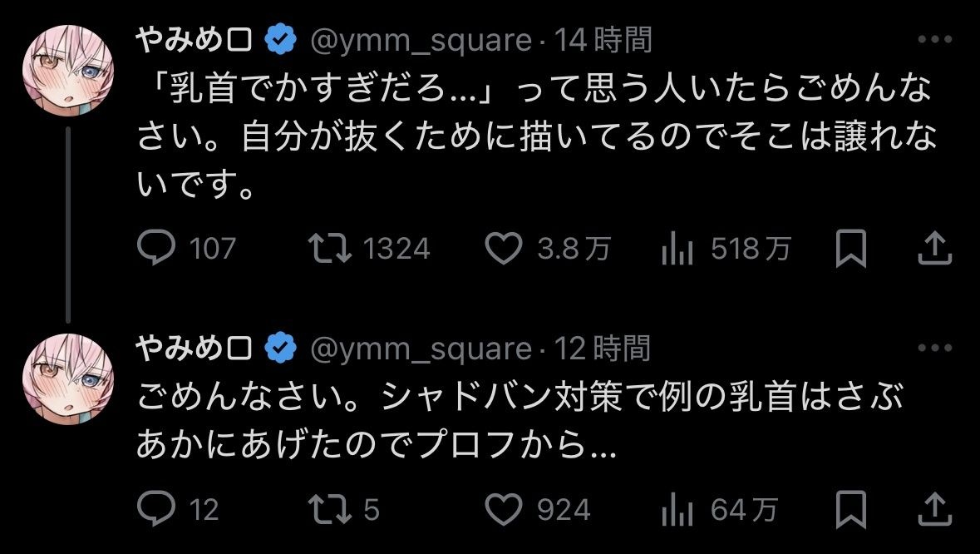Open more options on second tweet
The height and width of the screenshot is (554, 980).
[x=934, y=349]
